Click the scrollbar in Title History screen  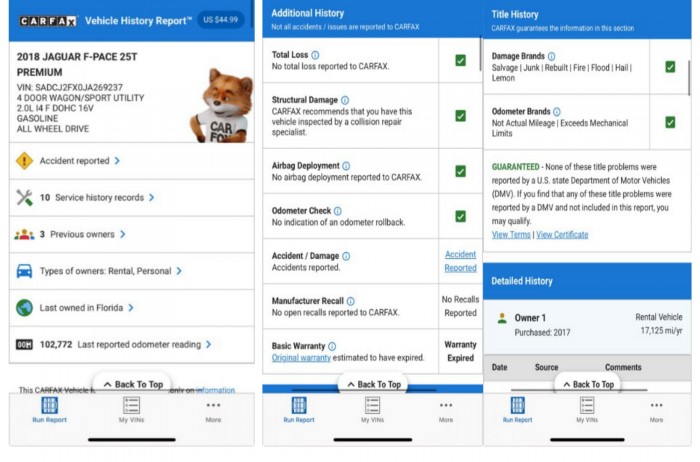point(689,78)
